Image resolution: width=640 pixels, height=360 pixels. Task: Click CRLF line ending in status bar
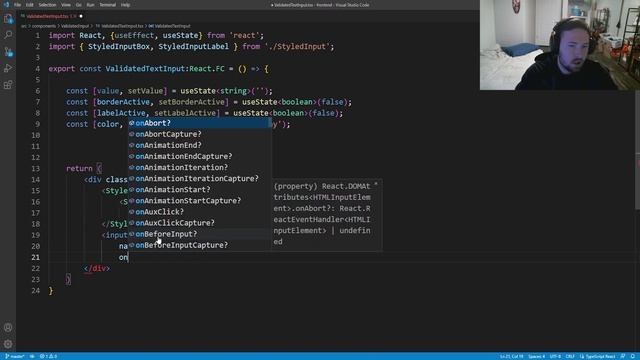(x=570, y=356)
